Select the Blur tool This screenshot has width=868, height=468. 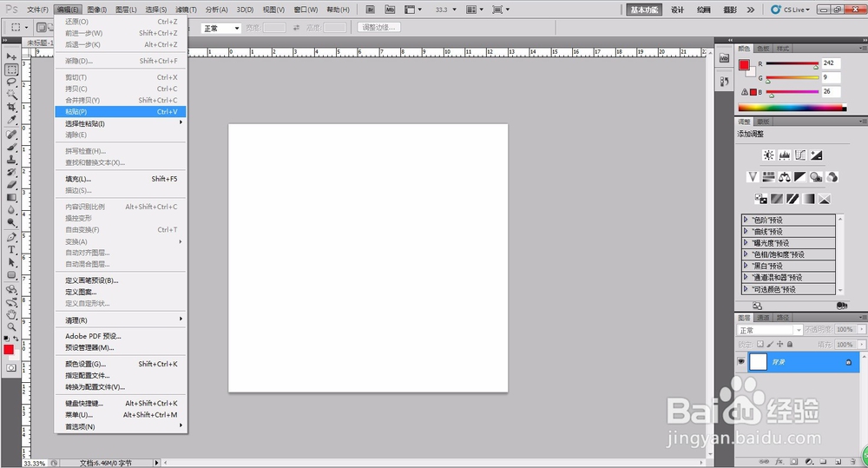[11, 210]
